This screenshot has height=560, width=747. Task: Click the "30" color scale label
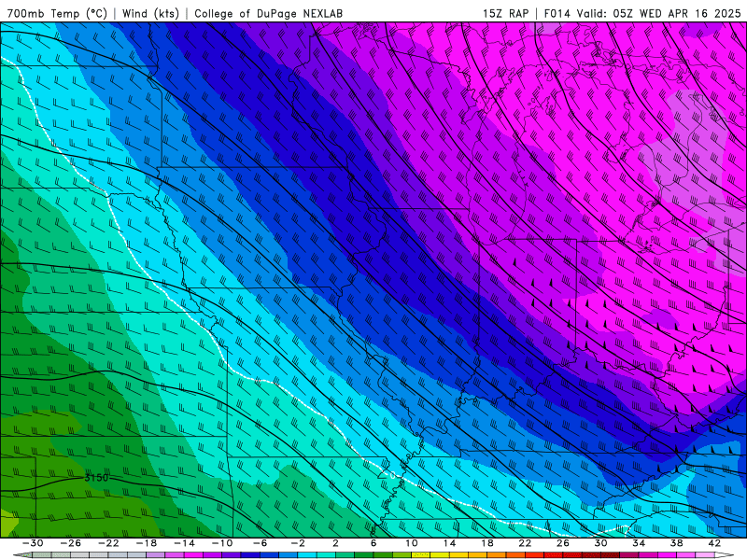[x=600, y=543]
